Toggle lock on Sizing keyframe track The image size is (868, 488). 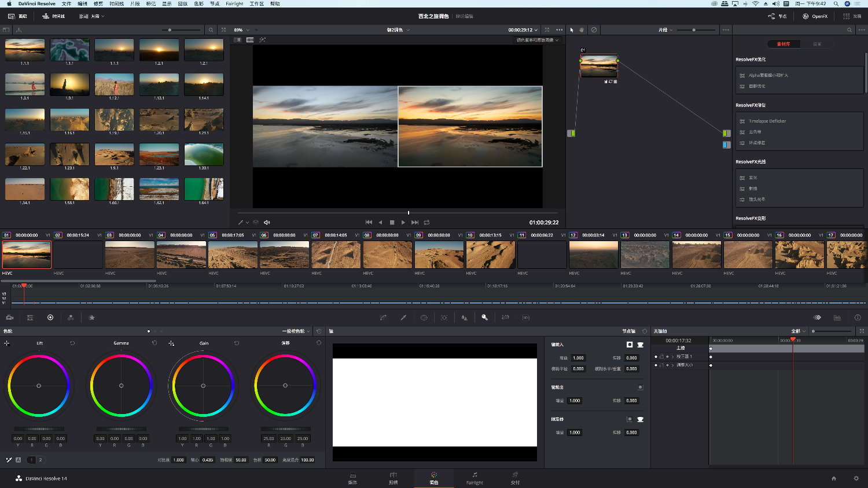(x=661, y=365)
